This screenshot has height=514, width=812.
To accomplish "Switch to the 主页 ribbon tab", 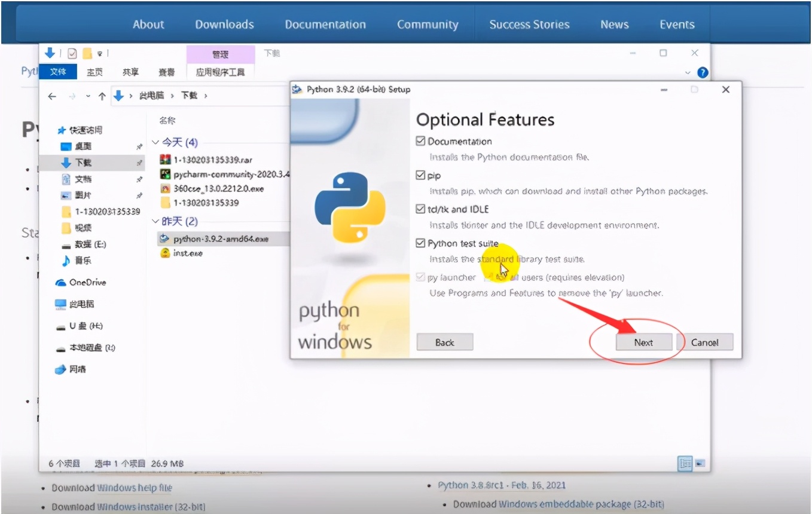I will (x=94, y=72).
